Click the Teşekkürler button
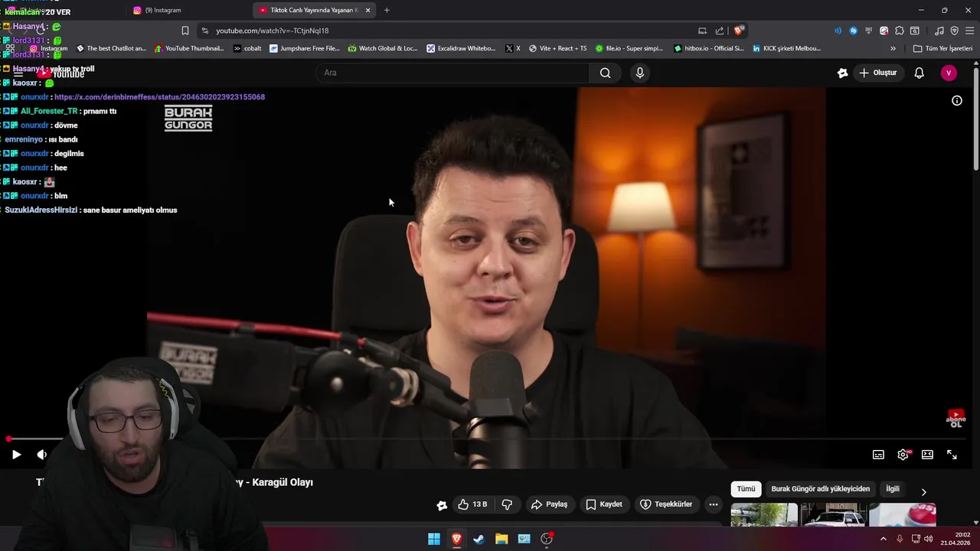Image resolution: width=980 pixels, height=551 pixels. [666, 504]
